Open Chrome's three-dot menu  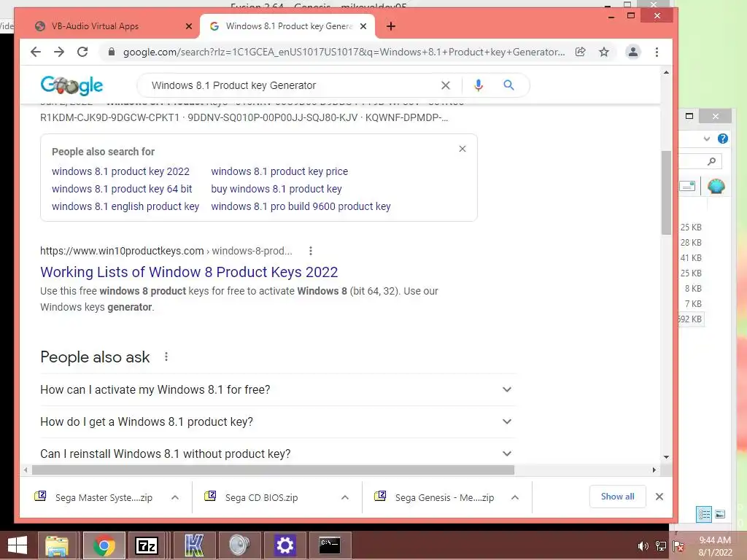[x=657, y=52]
